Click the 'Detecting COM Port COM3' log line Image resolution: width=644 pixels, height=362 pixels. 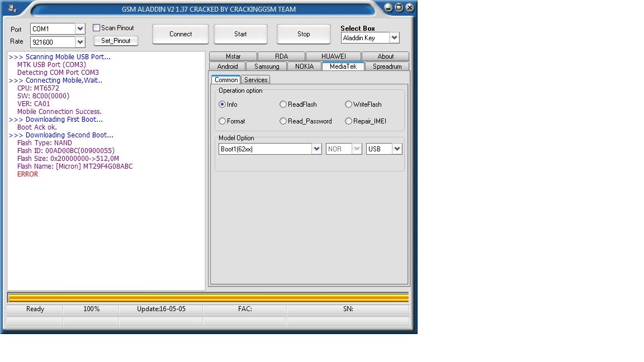(x=58, y=72)
